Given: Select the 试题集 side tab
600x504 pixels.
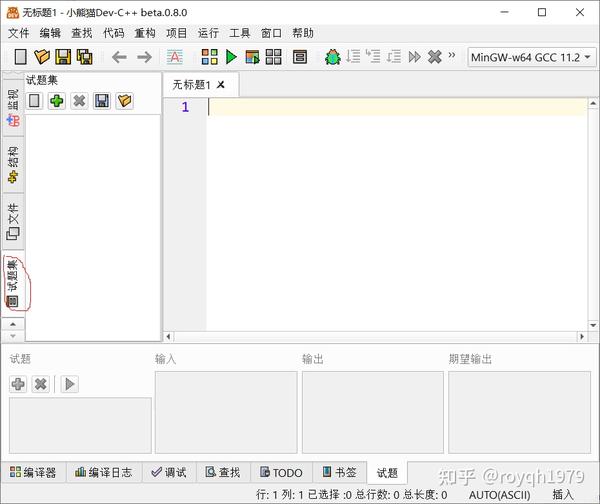Looking at the screenshot, I should pyautogui.click(x=13, y=283).
